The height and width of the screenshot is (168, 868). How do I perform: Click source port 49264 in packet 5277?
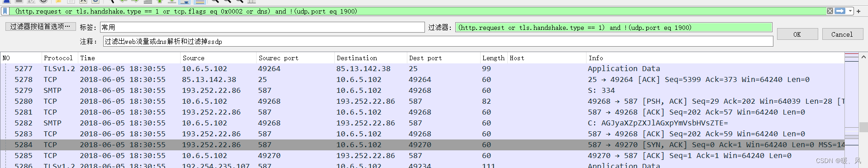click(269, 69)
